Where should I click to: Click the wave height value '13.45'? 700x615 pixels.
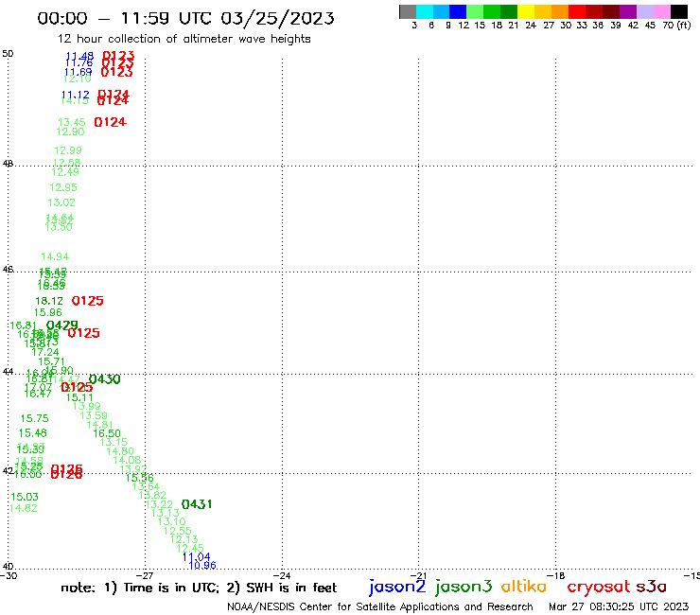point(72,122)
